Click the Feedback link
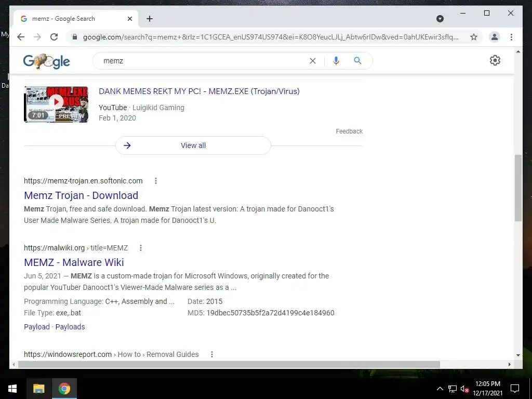This screenshot has height=399, width=532. [349, 131]
